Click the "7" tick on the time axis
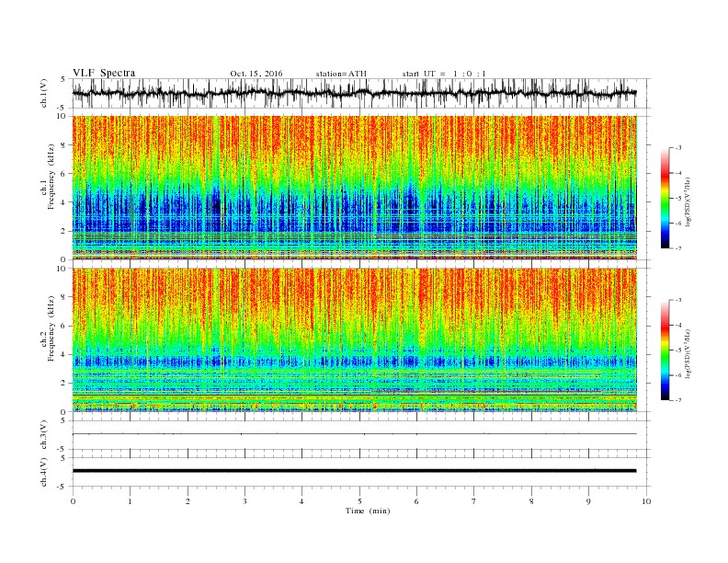Image resolution: width=728 pixels, height=563 pixels. click(474, 501)
